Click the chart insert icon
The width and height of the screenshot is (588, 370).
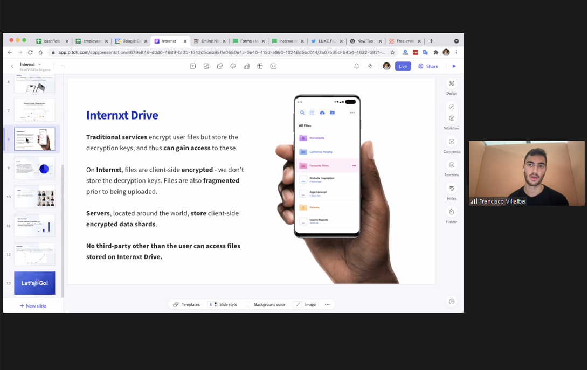247,66
